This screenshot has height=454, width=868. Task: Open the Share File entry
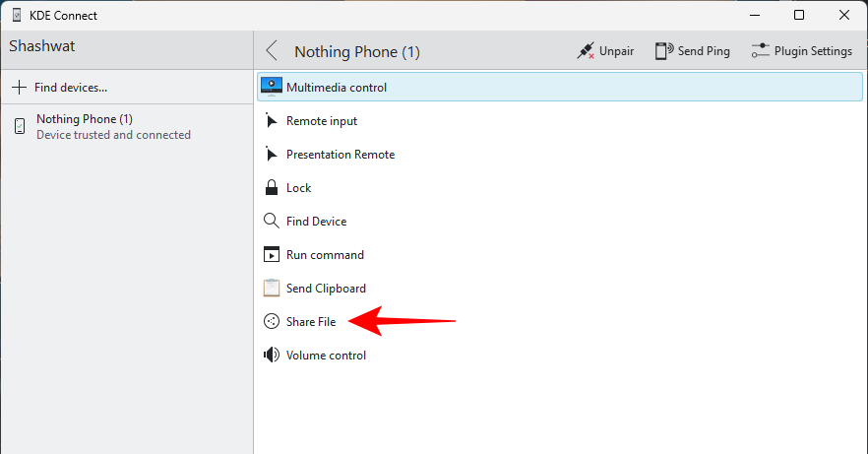[311, 322]
